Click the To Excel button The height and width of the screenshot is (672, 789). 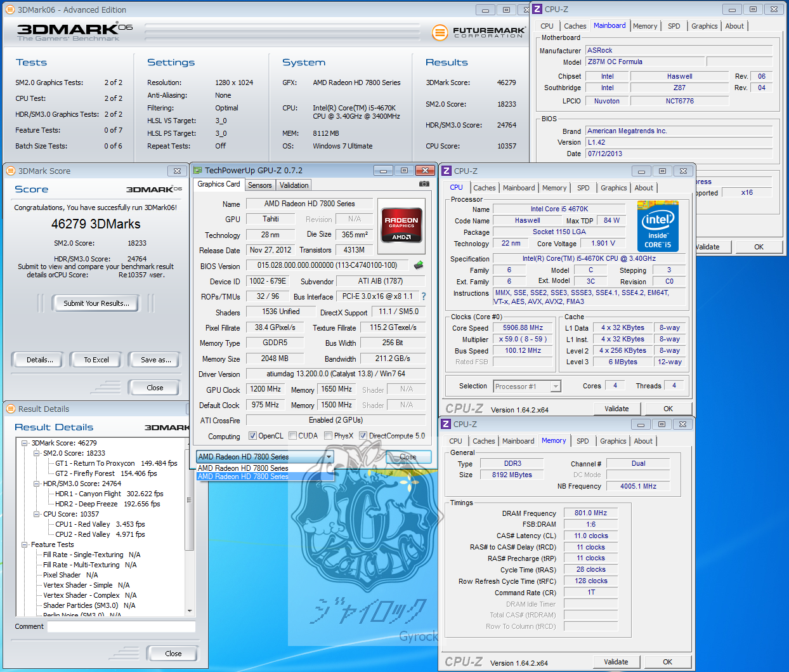96,360
